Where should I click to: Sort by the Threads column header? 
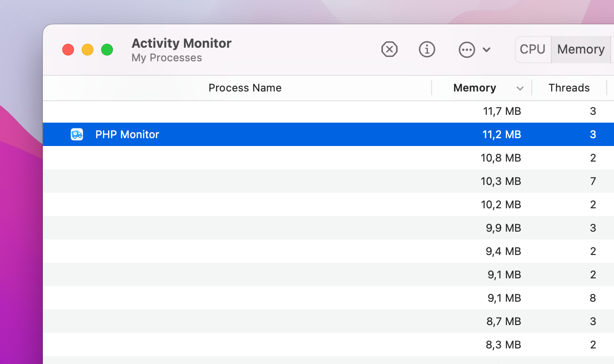point(569,88)
